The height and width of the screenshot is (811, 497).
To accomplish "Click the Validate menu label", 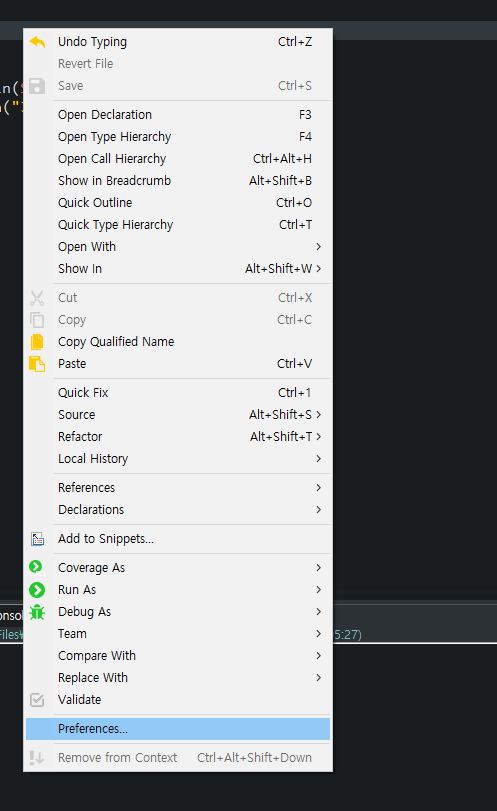I will [x=79, y=700].
